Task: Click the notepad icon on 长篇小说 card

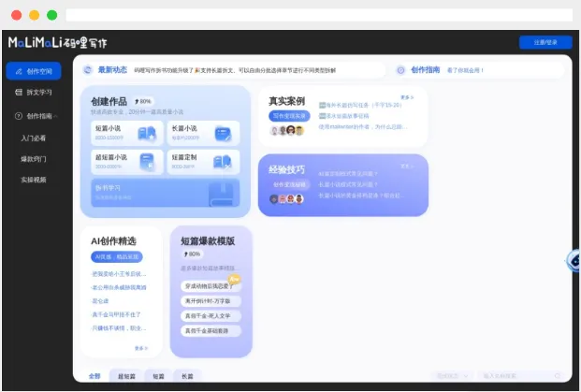Action: [x=223, y=134]
